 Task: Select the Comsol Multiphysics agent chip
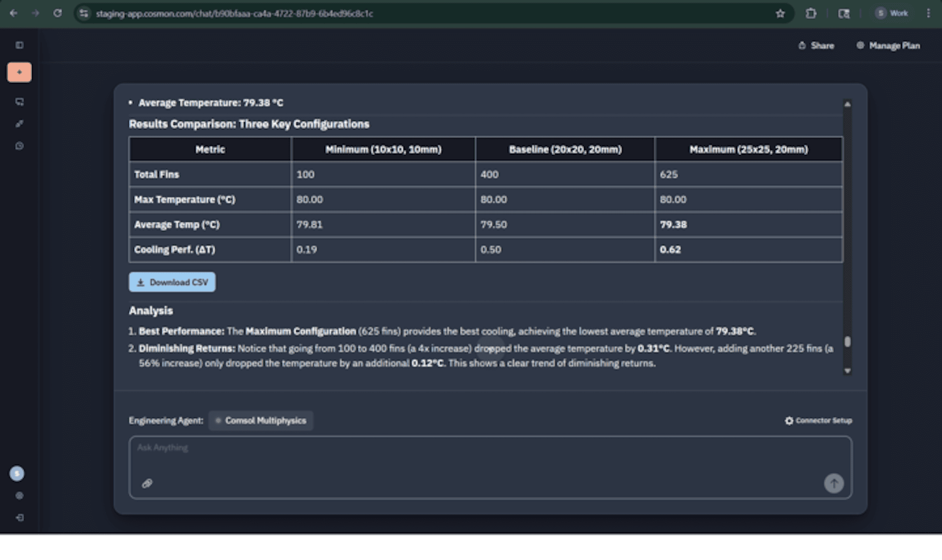click(x=261, y=421)
